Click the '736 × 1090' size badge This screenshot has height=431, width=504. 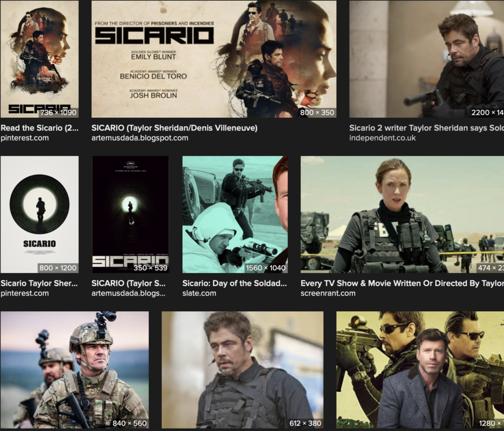59,113
